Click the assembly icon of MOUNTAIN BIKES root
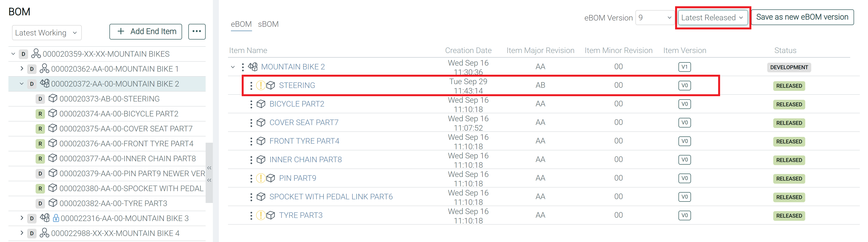This screenshot has width=868, height=242. 36,54
